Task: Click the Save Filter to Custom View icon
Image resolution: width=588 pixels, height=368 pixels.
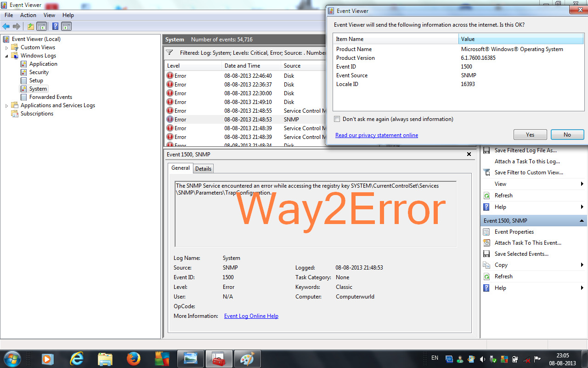Action: 486,172
